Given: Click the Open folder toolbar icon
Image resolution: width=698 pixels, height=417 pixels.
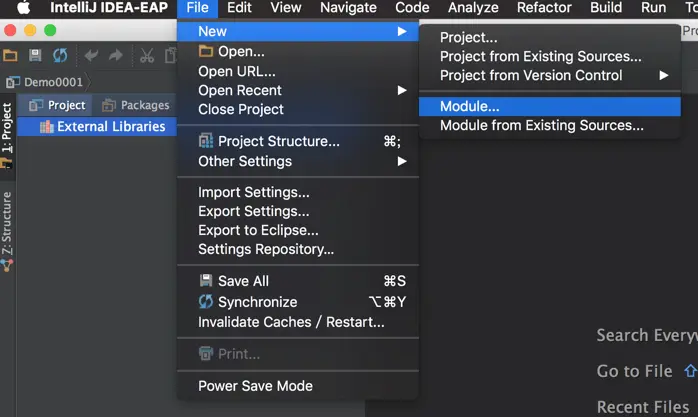Looking at the screenshot, I should 10,56.
